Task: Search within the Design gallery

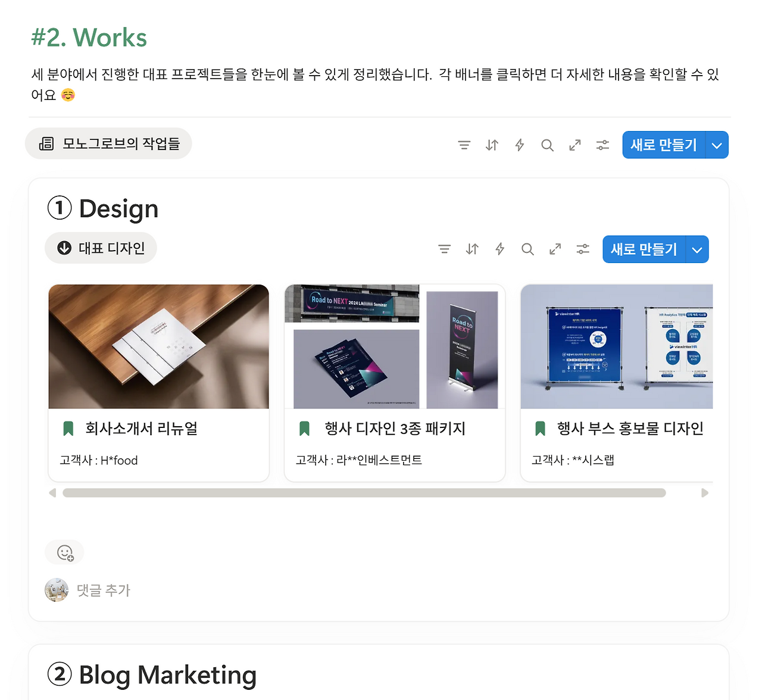Action: pyautogui.click(x=527, y=249)
